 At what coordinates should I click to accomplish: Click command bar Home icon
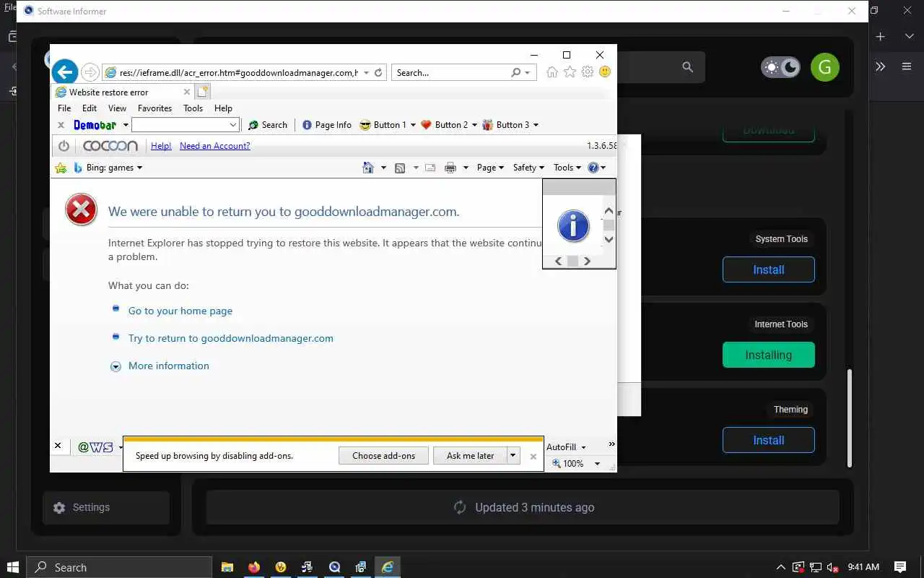(x=368, y=168)
